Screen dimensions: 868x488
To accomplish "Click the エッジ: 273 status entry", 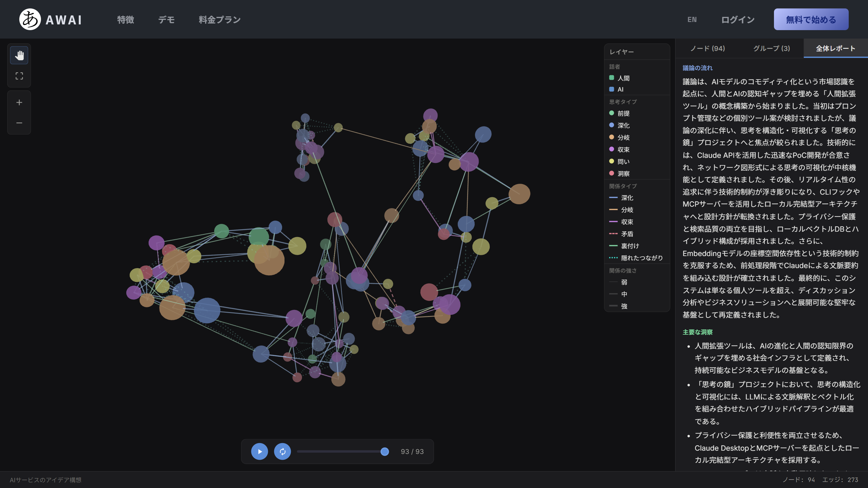I will pyautogui.click(x=840, y=480).
